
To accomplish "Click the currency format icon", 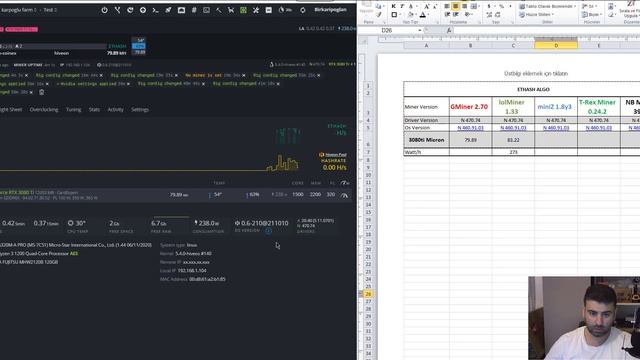I will coord(489,6).
